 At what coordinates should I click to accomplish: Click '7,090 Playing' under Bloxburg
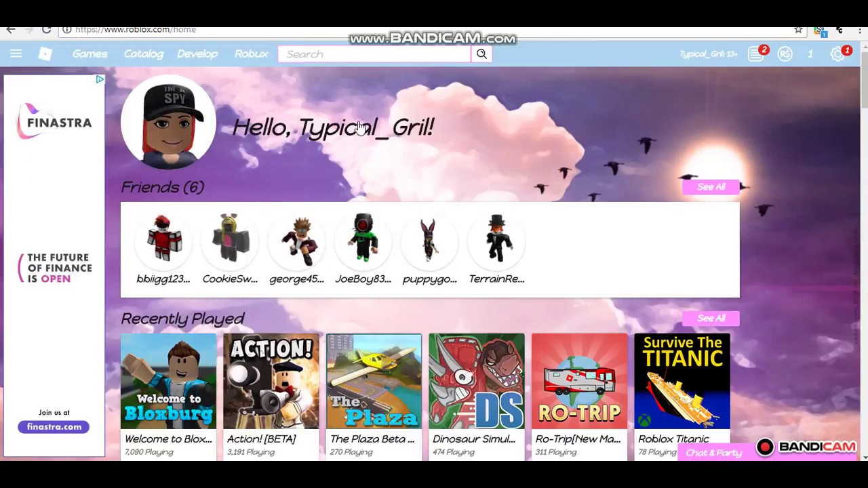click(x=149, y=452)
